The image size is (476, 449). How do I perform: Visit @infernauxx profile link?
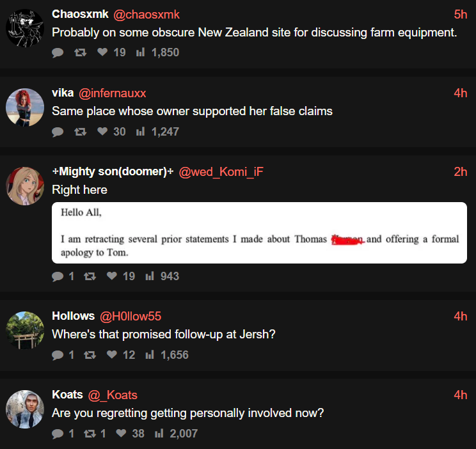(x=112, y=93)
